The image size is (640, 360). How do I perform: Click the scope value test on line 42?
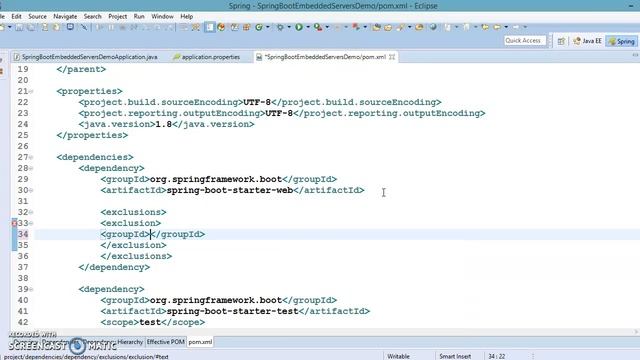(150, 322)
